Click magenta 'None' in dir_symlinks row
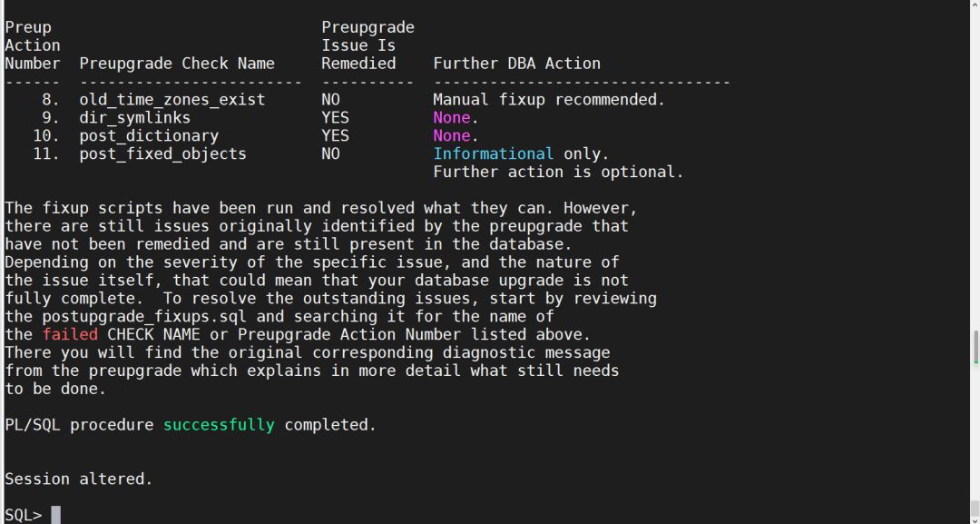The width and height of the screenshot is (980, 524). (x=452, y=117)
